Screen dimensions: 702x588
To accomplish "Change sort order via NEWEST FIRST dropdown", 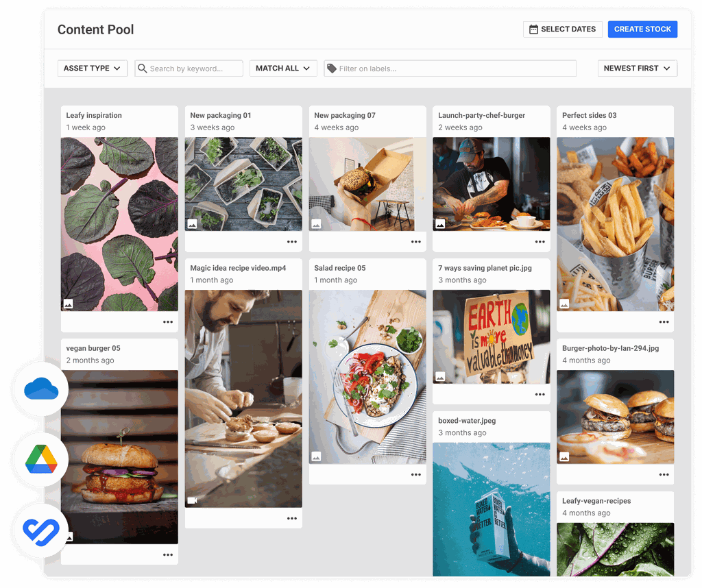I will 637,69.
